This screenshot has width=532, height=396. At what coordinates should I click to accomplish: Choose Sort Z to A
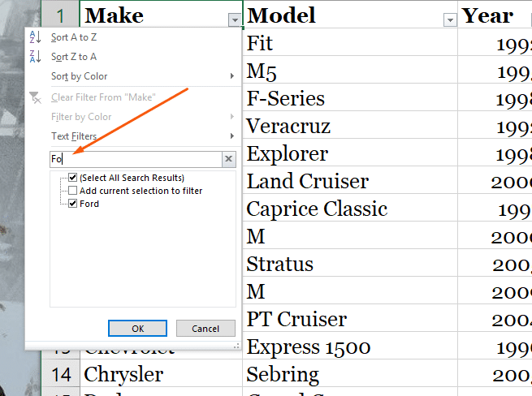tap(74, 56)
